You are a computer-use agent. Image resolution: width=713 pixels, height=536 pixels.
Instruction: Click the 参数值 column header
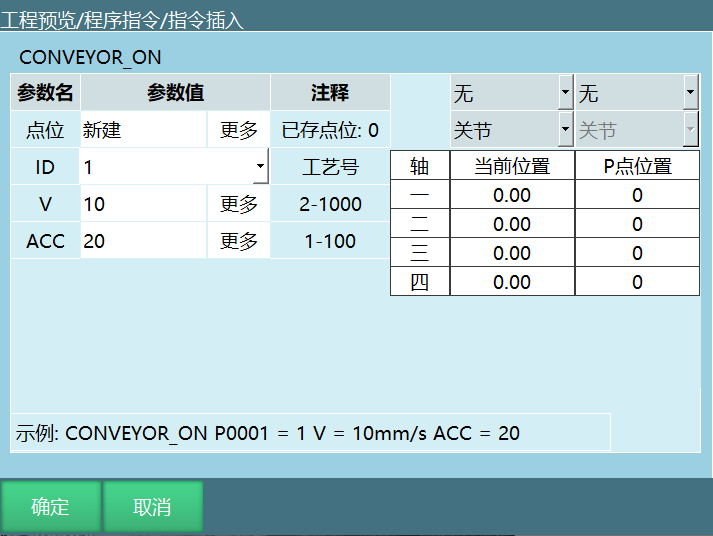point(175,93)
